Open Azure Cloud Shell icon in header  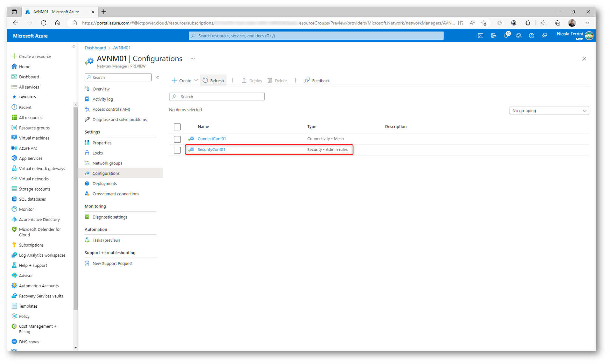click(x=480, y=36)
